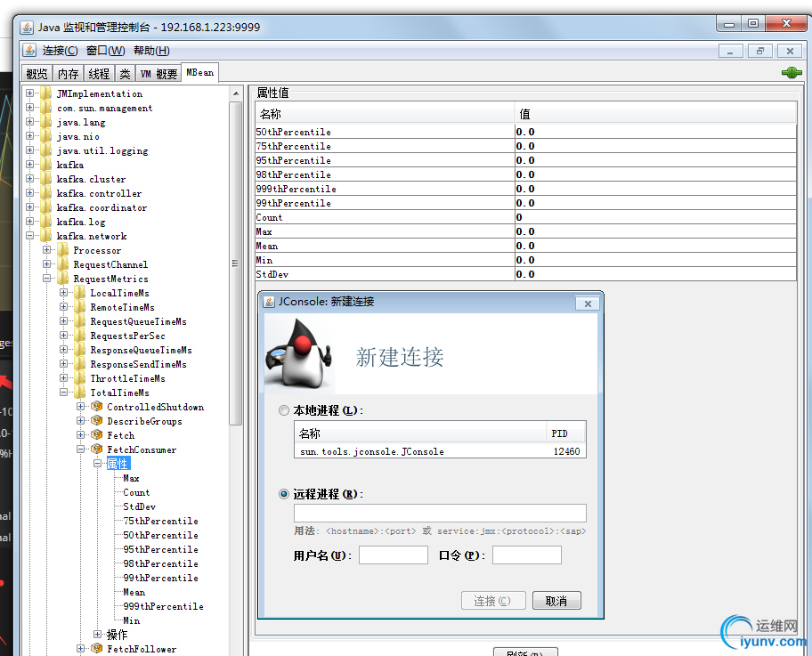Click the 连接 connect button in dialog
The height and width of the screenshot is (656, 812).
[x=493, y=601]
